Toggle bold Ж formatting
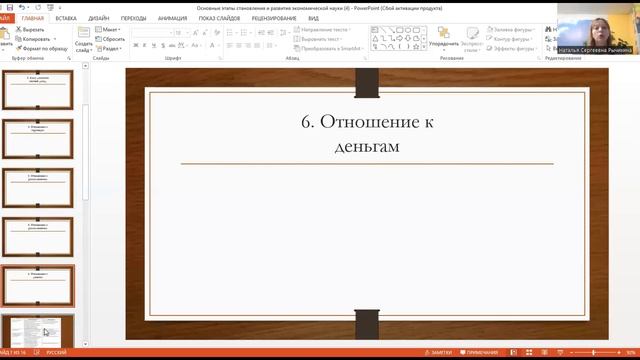Viewport: 640px width, 360px height. tap(136, 45)
